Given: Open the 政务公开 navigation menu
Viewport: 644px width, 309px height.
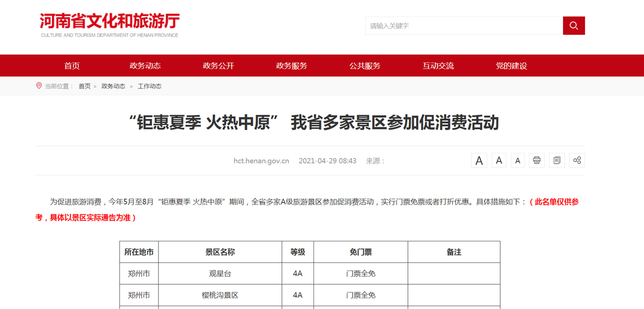Looking at the screenshot, I should tap(218, 66).
